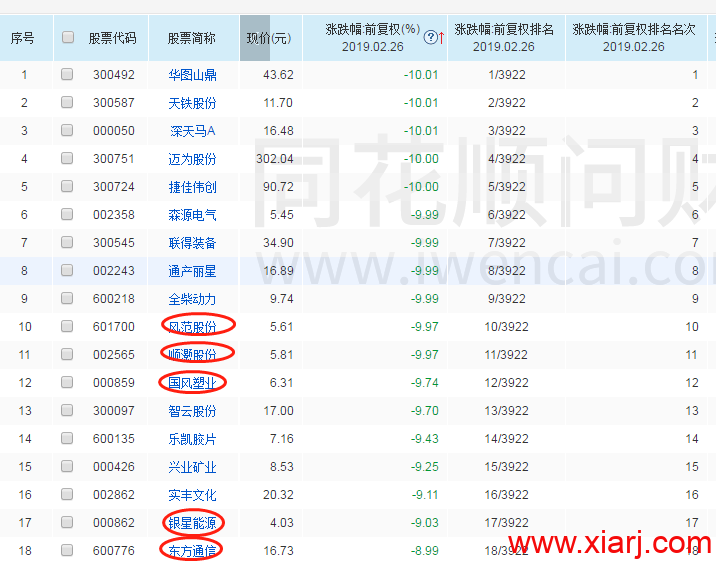Sort by the 股票简称 column header
716x564 pixels.
coord(191,38)
